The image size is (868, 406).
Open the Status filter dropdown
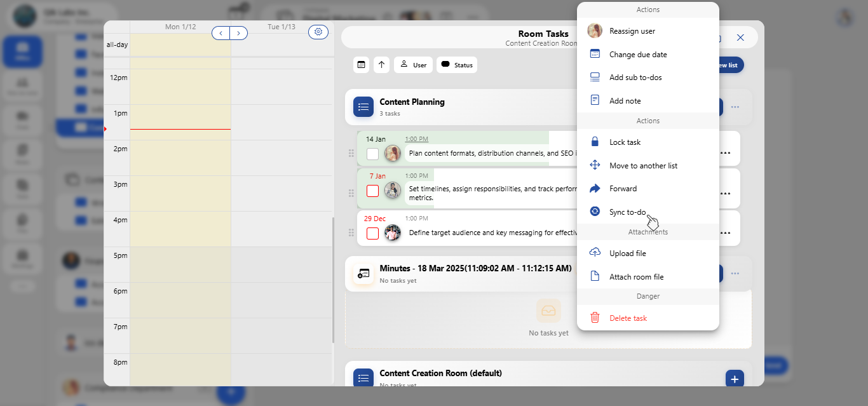tap(457, 65)
